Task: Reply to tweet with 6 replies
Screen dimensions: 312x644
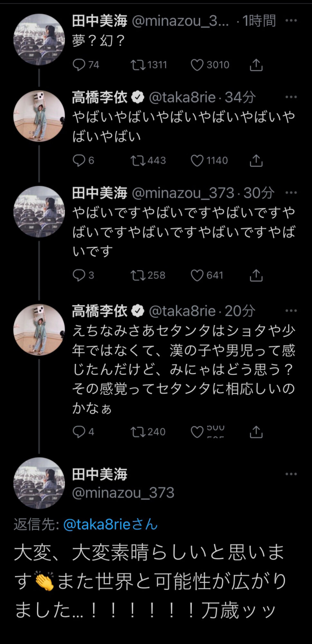Action: [x=79, y=160]
